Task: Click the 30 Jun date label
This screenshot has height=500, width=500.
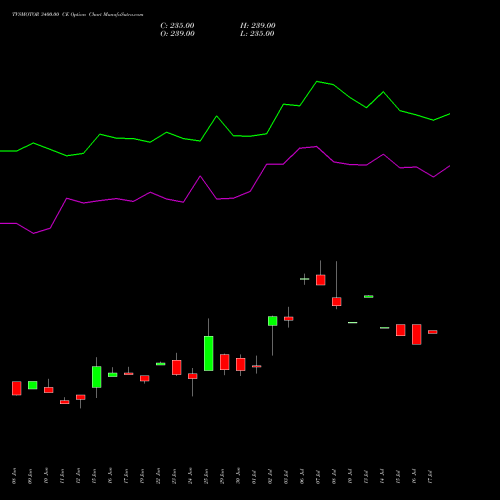Action: (238, 476)
